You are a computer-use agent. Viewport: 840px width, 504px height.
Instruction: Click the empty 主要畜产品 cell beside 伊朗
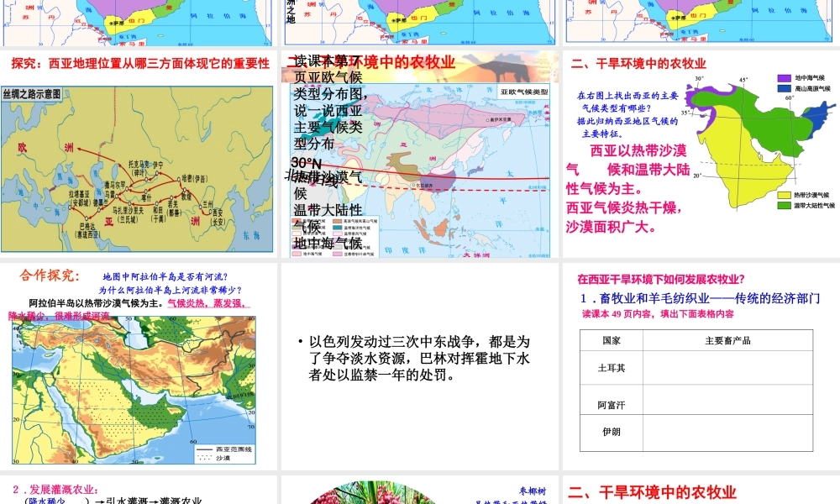(727, 433)
